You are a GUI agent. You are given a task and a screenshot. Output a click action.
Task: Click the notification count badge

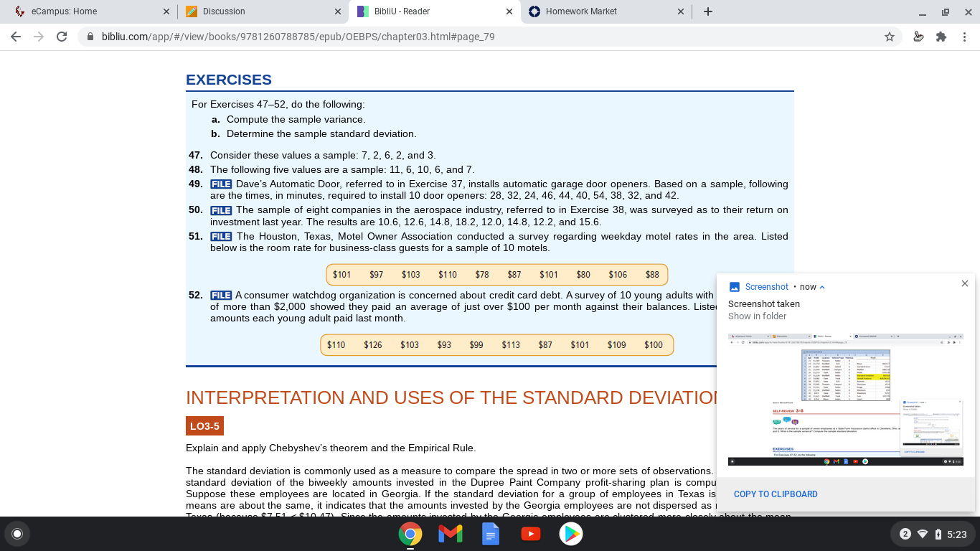(905, 534)
